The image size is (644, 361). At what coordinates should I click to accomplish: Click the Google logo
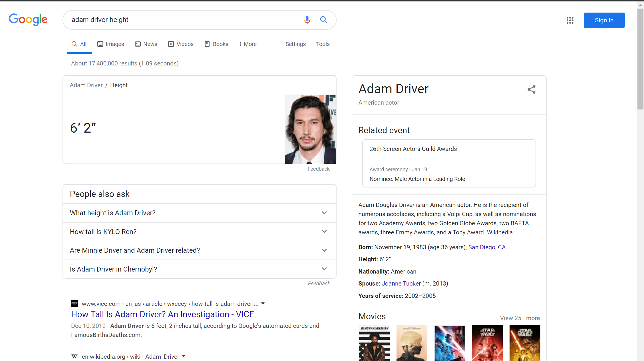pos(28,19)
